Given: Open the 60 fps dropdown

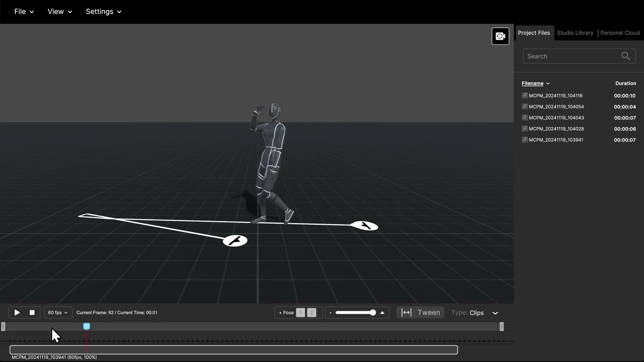Looking at the screenshot, I should (x=58, y=313).
